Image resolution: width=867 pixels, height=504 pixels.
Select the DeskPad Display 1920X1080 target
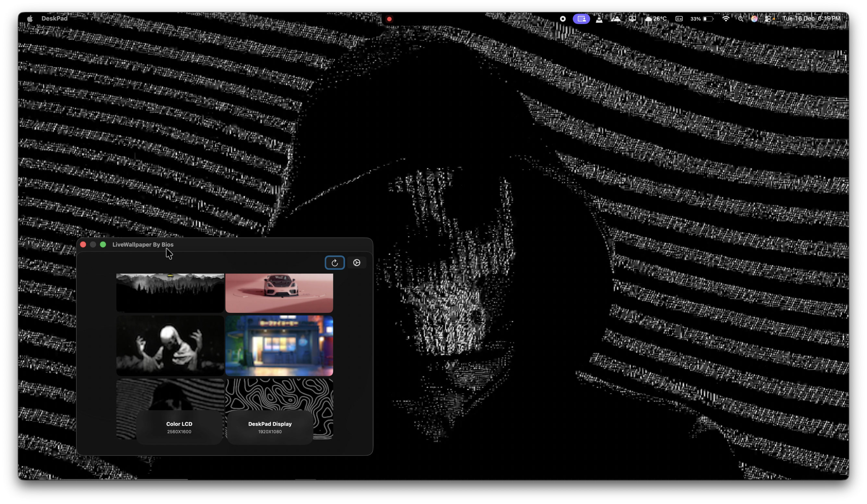(270, 427)
